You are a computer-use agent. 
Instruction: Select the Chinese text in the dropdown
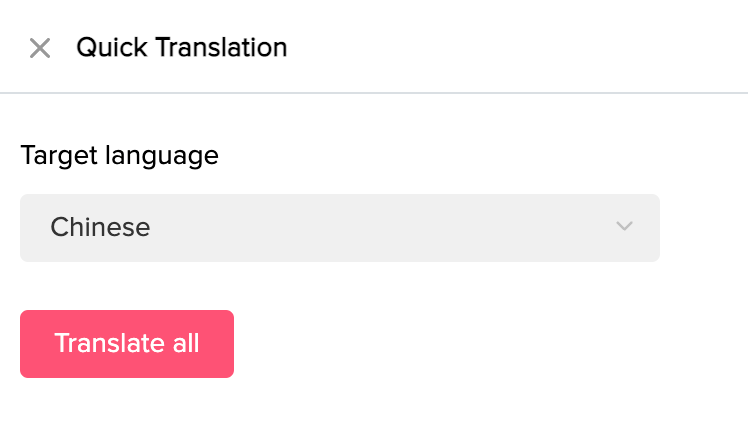[100, 228]
